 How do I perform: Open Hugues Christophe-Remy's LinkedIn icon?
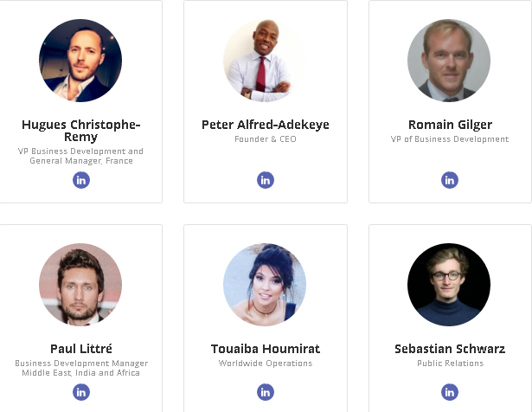point(80,180)
